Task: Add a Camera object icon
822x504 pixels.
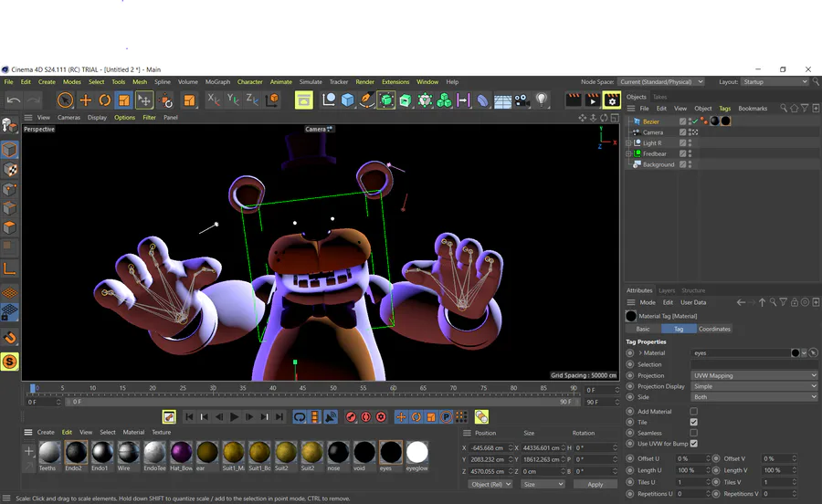Action: coord(522,100)
